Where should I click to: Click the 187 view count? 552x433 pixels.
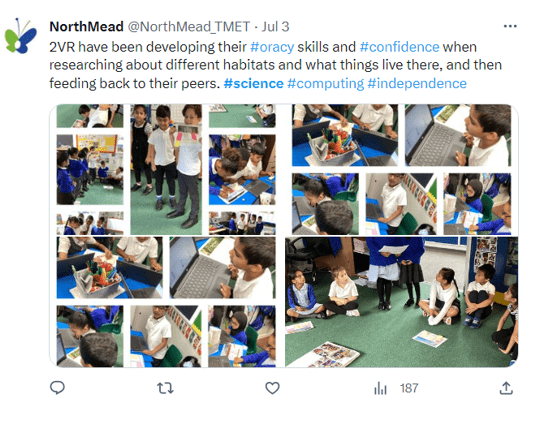pyautogui.click(x=409, y=388)
